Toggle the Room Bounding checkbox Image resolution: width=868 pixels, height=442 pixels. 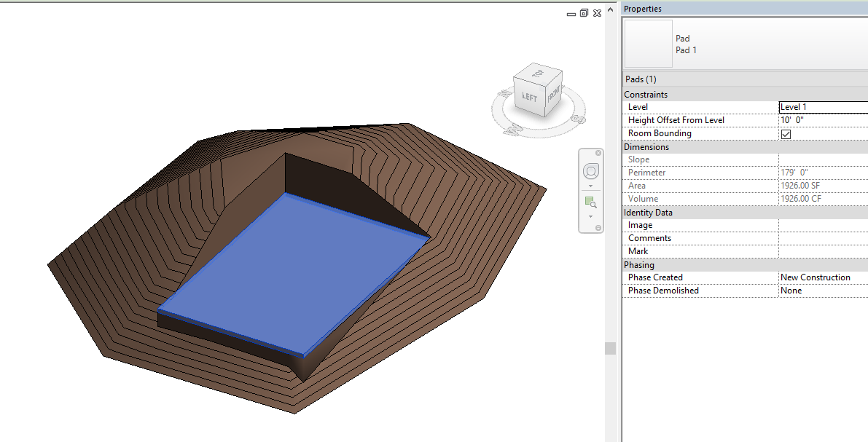click(x=786, y=134)
